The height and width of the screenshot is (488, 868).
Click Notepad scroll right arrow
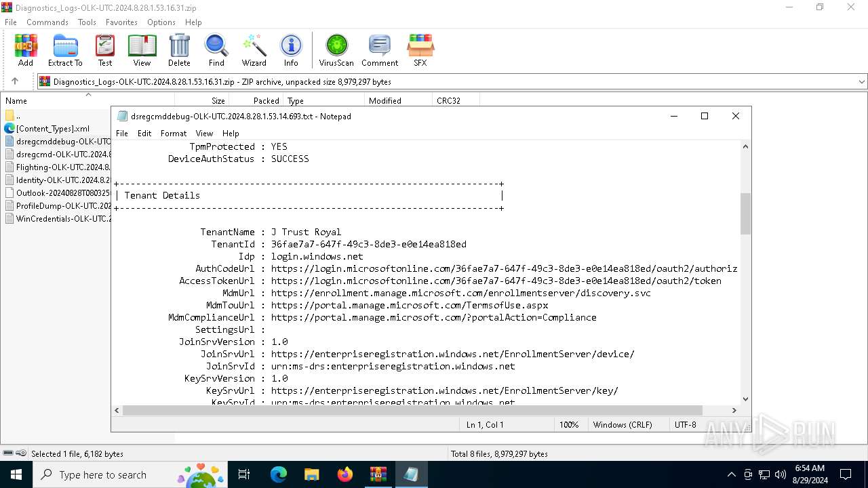coord(734,410)
